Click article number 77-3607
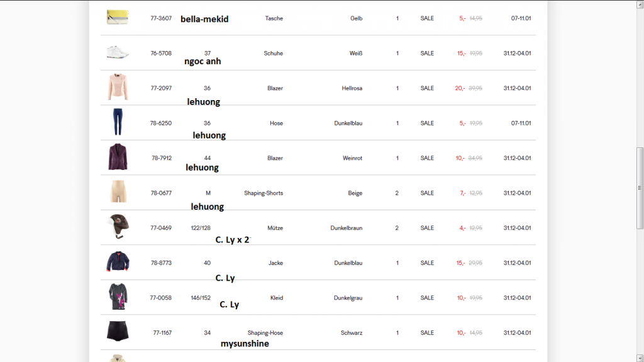 point(161,18)
